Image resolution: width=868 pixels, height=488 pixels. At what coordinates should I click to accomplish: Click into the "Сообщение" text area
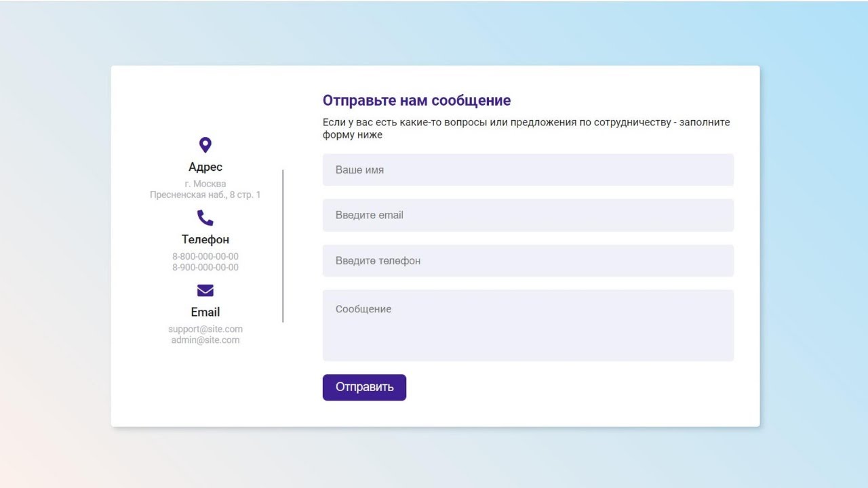528,325
